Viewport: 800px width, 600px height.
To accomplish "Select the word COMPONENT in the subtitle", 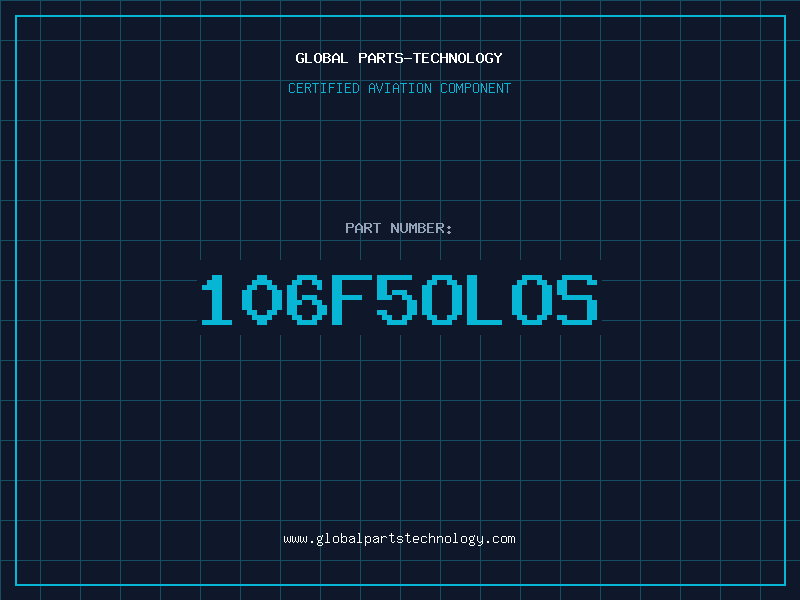I will coord(476,88).
